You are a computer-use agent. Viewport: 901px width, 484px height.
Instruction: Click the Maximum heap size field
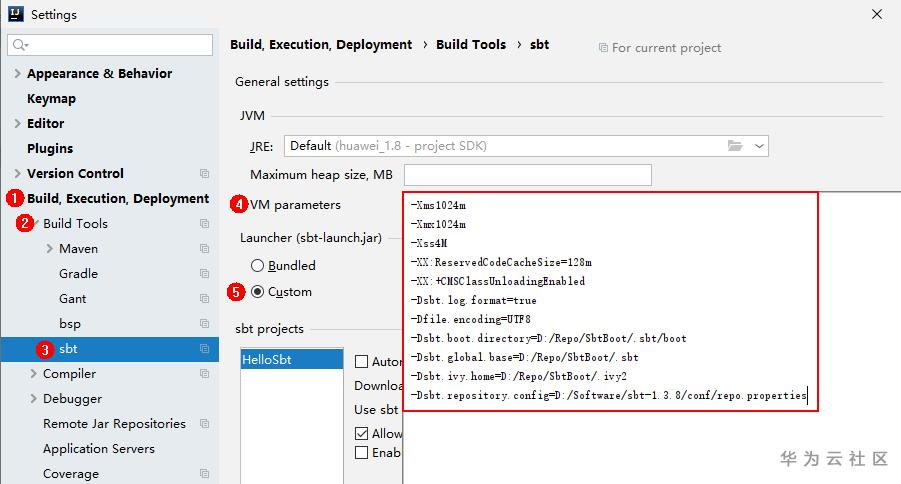pos(527,175)
